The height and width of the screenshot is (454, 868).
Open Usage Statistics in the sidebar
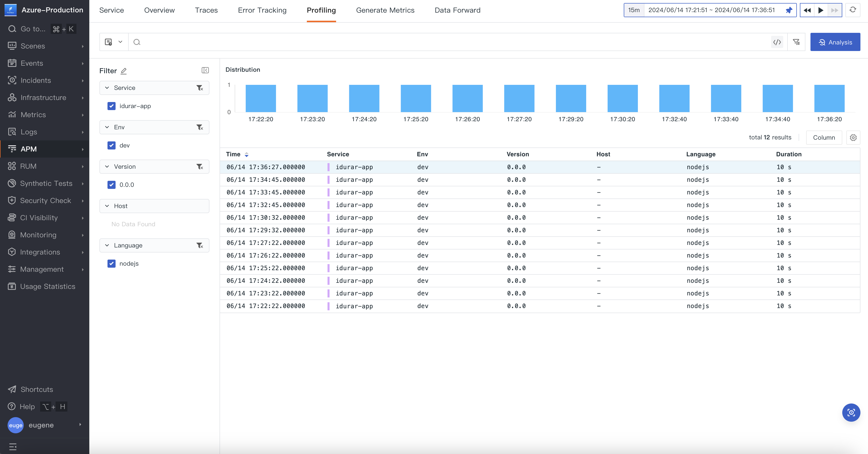tap(44, 286)
